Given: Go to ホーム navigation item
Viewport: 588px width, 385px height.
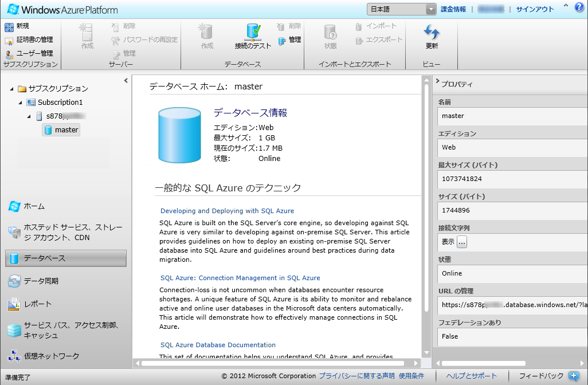Looking at the screenshot, I should point(26,206).
